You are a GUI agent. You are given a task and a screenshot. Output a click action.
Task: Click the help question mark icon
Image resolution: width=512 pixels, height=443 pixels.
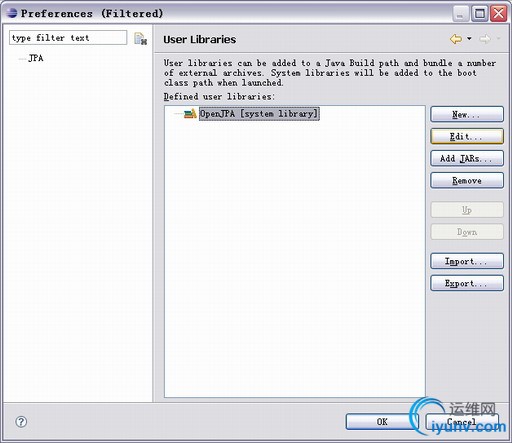21,422
